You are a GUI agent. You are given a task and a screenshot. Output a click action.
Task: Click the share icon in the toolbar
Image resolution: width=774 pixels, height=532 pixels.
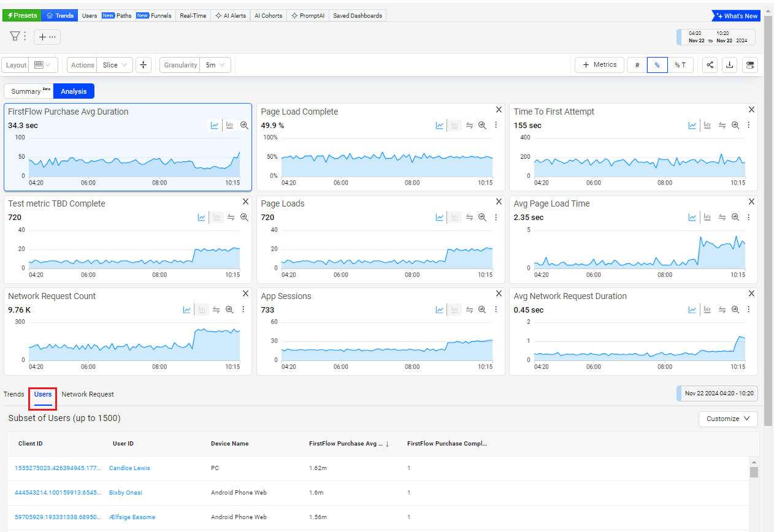(x=710, y=65)
